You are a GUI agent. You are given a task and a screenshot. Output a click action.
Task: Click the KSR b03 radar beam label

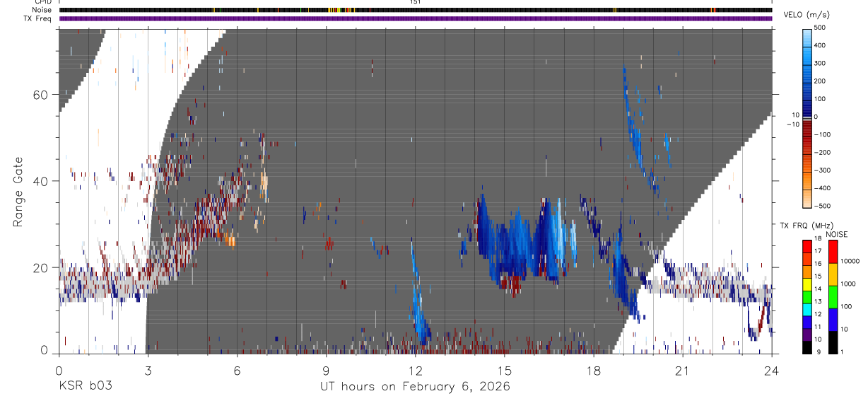(85, 386)
